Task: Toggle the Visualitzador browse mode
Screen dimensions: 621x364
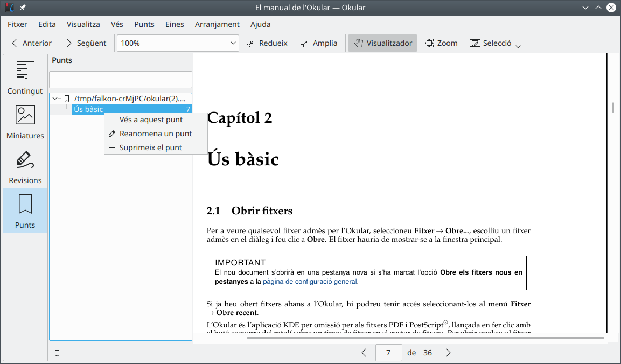Action: point(382,43)
